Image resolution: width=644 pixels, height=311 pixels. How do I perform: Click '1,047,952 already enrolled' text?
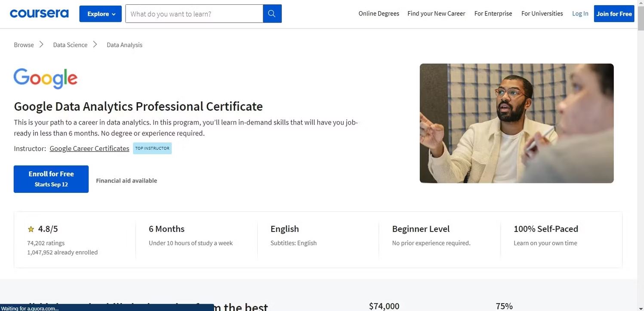click(62, 253)
